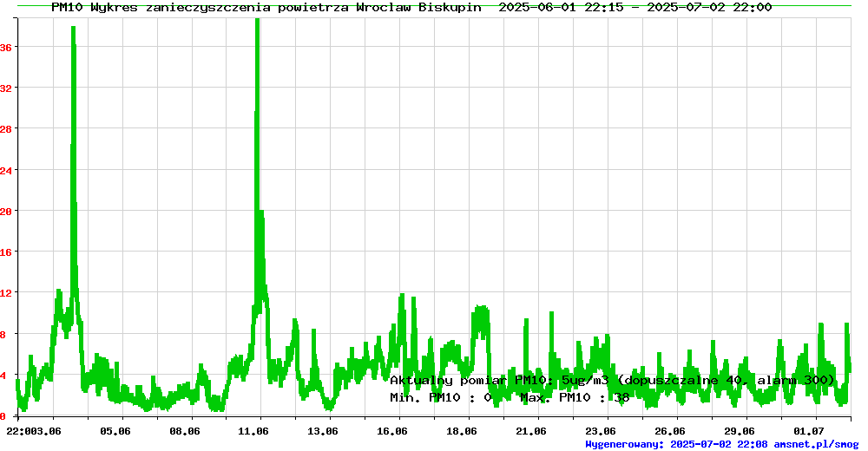Click the x-axis date label 23.06
The image size is (868, 451).
pos(601,431)
